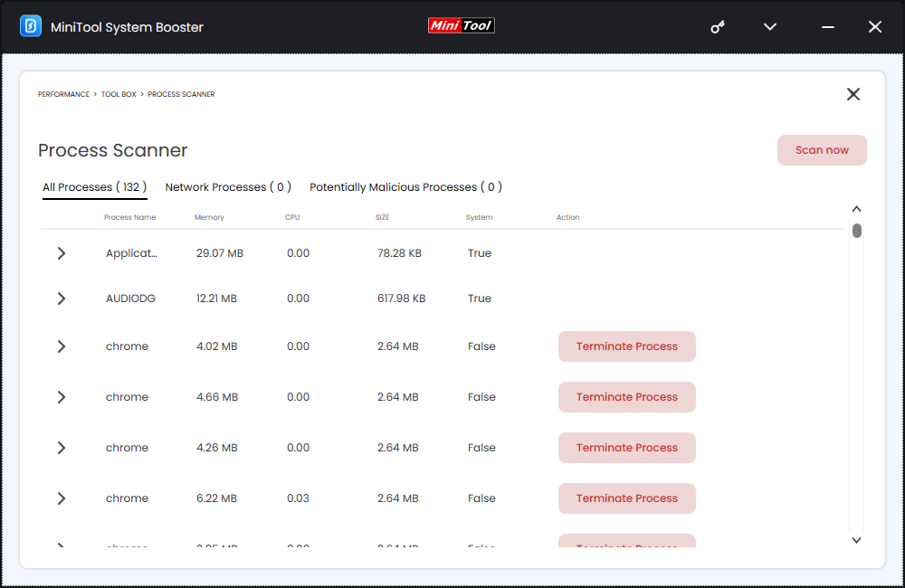Sort by SIZE column header
The height and width of the screenshot is (588, 905).
(382, 217)
